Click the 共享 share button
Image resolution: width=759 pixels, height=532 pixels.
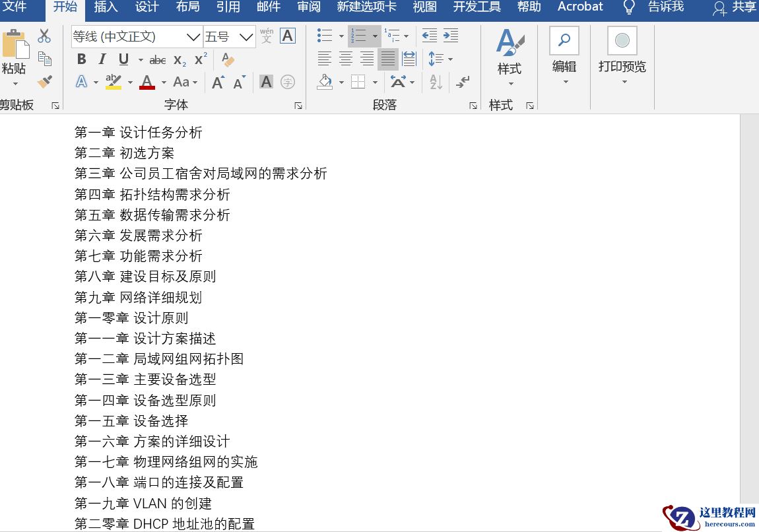pyautogui.click(x=735, y=7)
